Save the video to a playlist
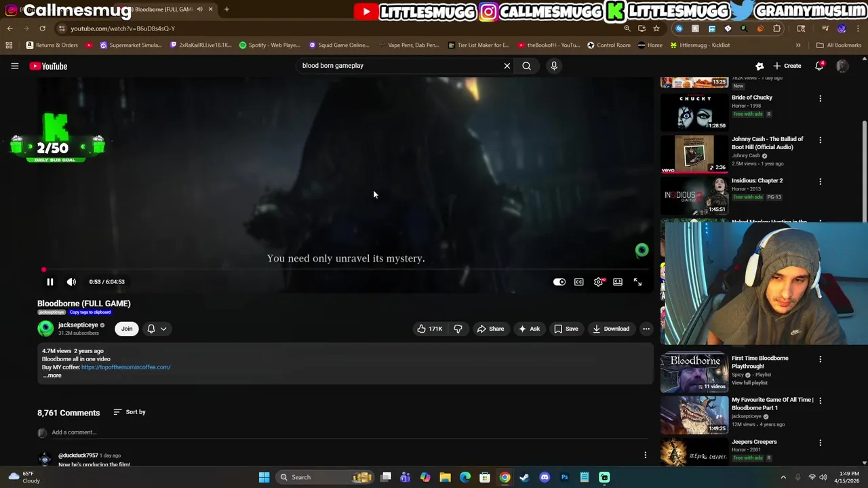 (x=566, y=329)
